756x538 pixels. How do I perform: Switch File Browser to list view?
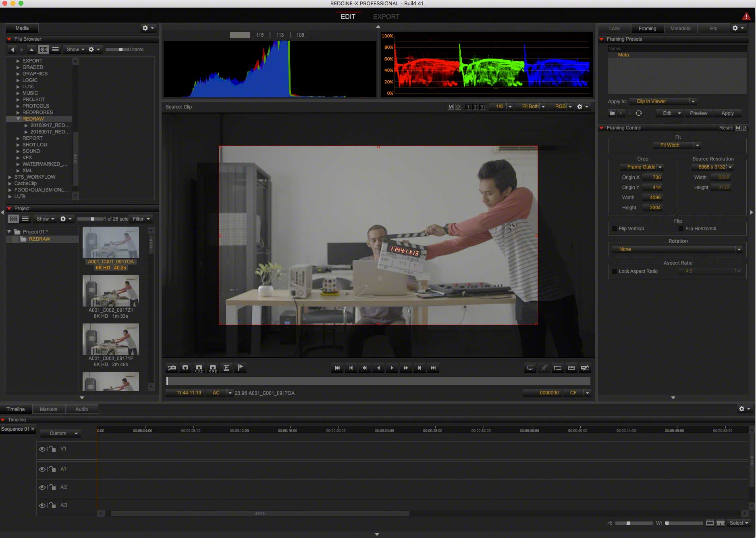[56, 50]
